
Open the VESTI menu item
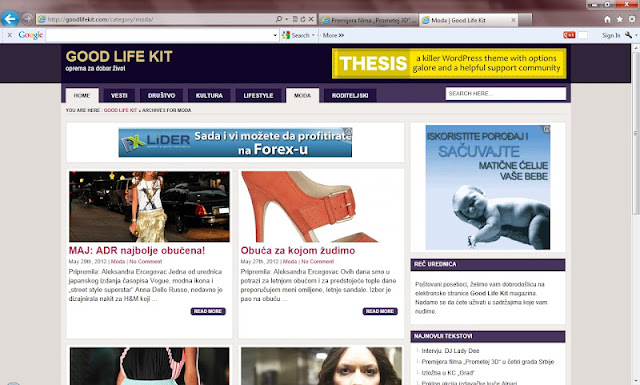[119, 96]
